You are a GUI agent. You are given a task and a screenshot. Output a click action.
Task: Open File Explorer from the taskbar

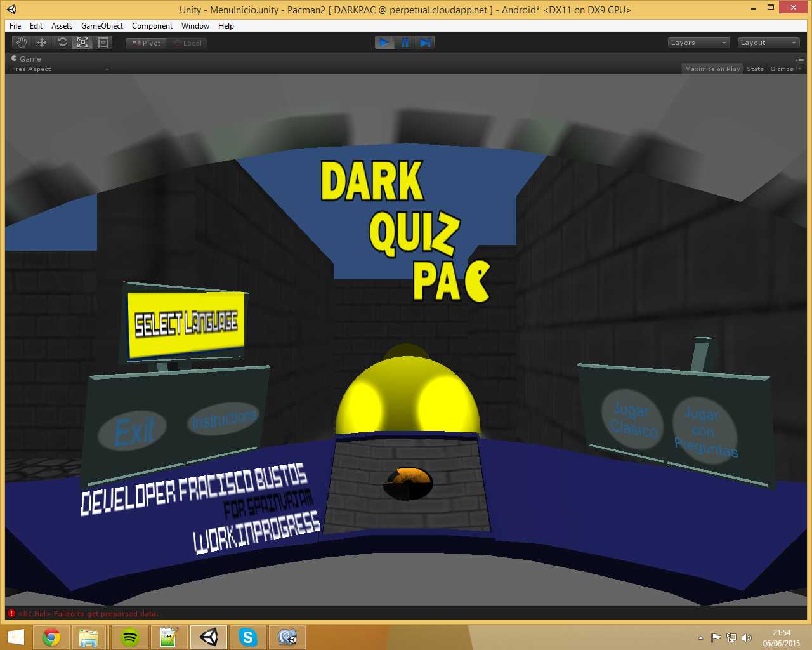point(89,637)
